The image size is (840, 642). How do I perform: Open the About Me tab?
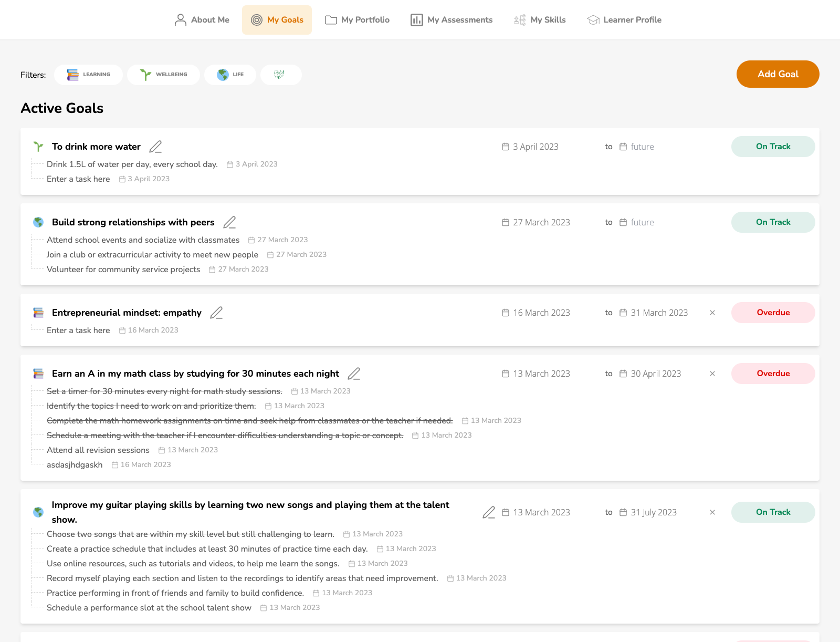coord(202,20)
